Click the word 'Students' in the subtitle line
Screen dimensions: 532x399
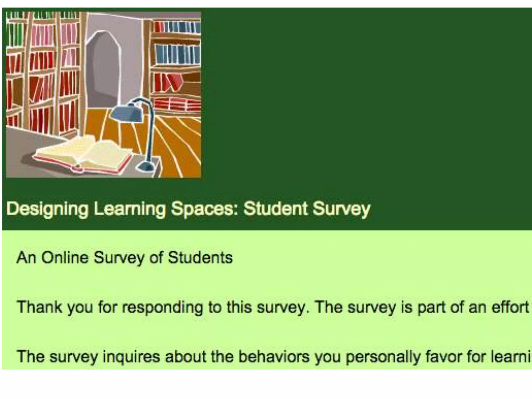[200, 258]
